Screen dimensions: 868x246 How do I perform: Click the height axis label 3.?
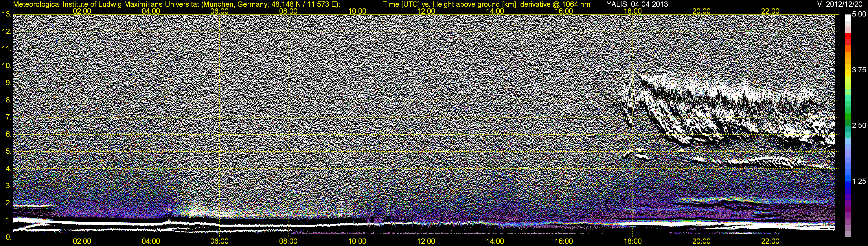pyautogui.click(x=8, y=186)
